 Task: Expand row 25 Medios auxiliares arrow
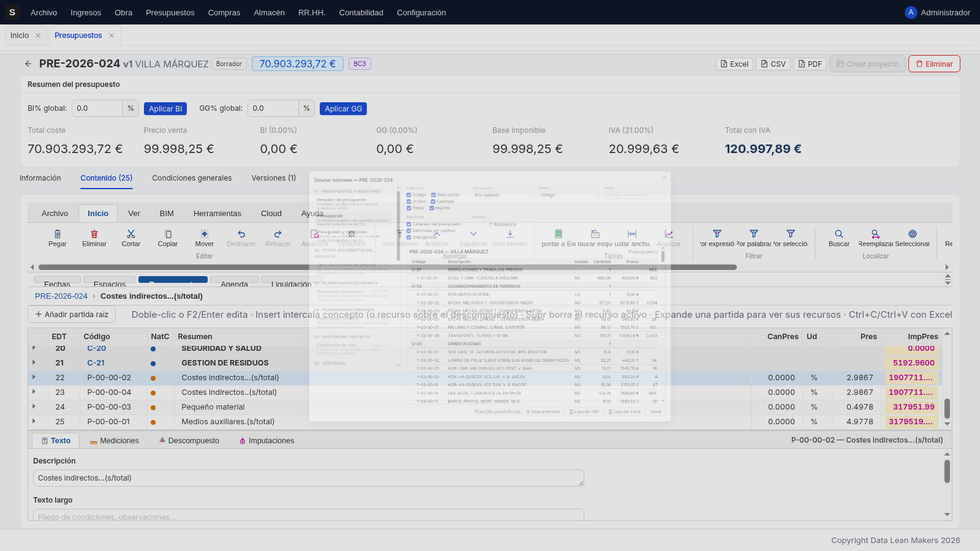[34, 421]
